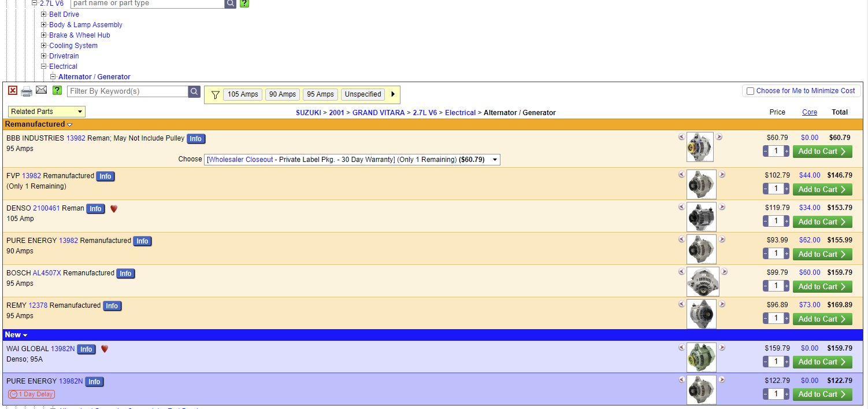
Task: Print the parts list using printer icon
Action: point(27,91)
